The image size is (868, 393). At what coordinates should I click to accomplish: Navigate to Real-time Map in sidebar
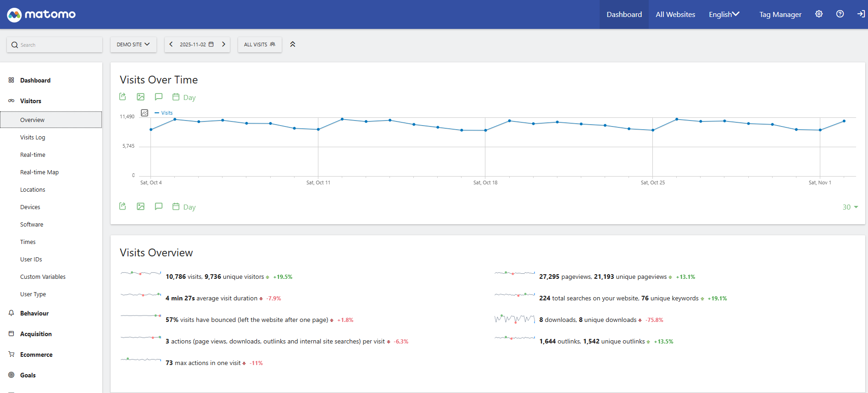39,172
